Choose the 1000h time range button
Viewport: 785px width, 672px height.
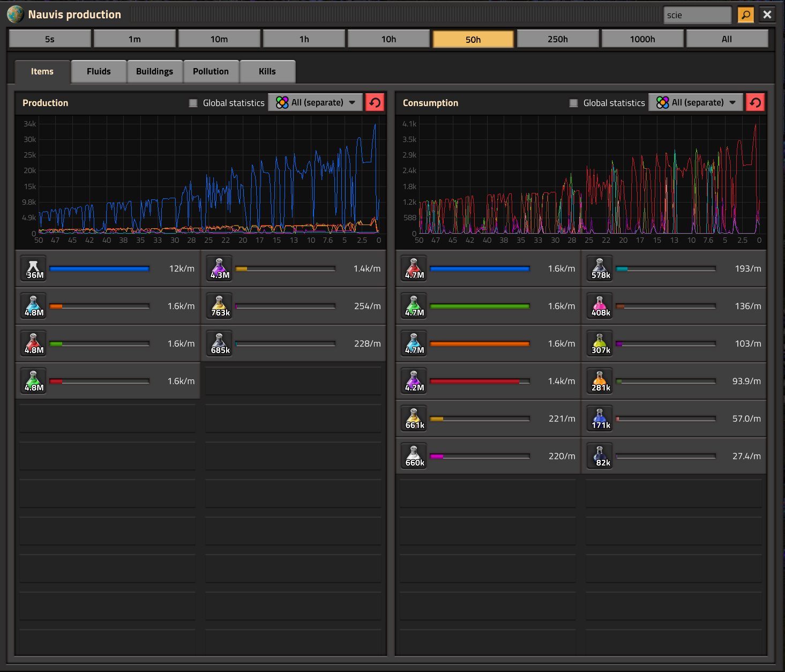click(642, 39)
